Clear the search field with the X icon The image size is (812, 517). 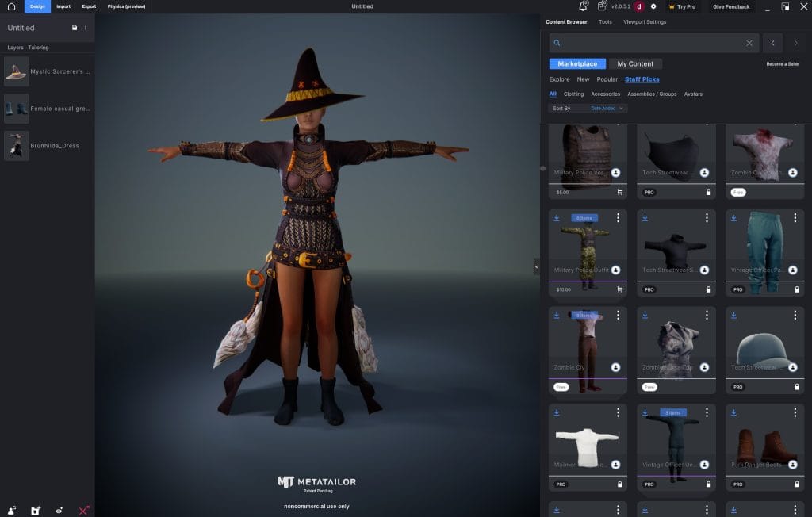(x=749, y=43)
